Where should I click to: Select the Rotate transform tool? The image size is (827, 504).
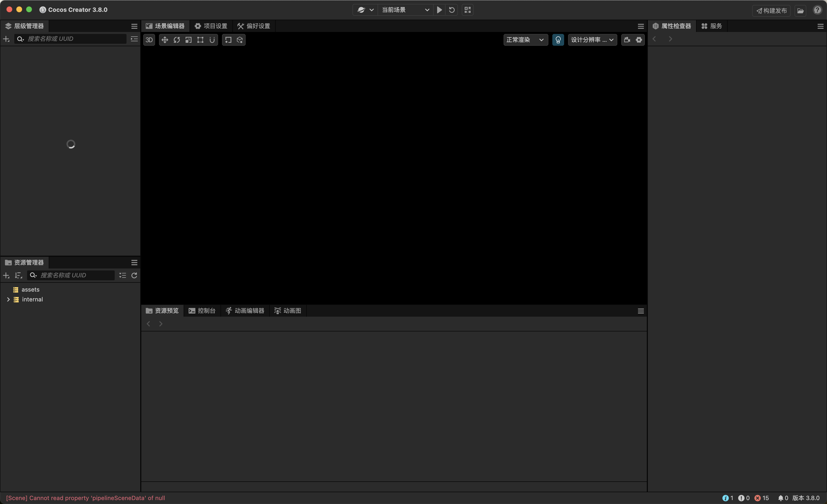176,40
